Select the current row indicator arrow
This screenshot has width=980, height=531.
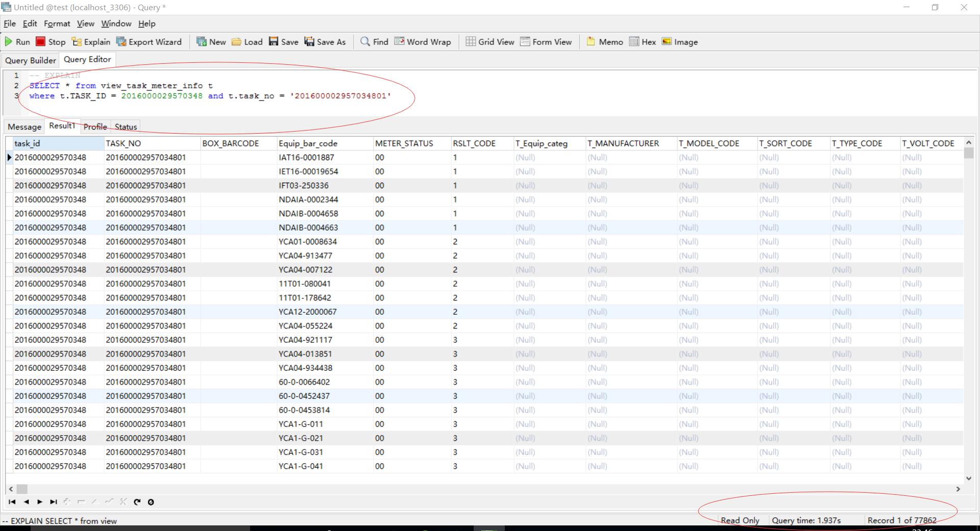tap(9, 158)
